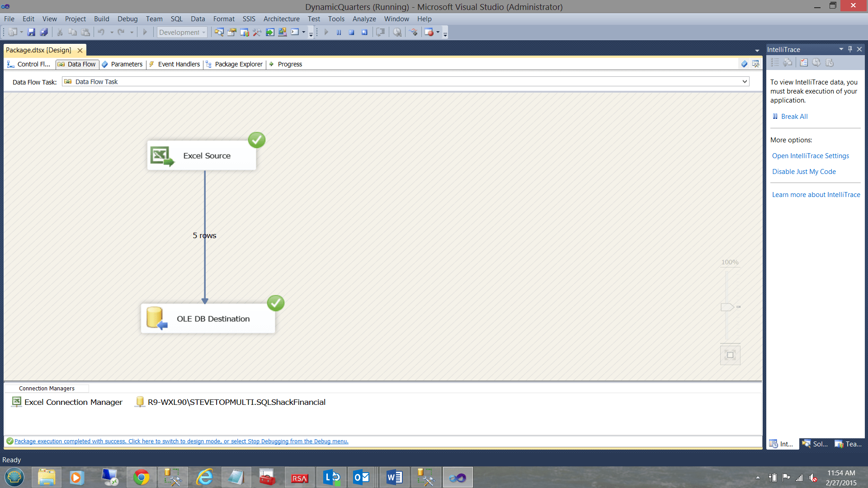This screenshot has width=868, height=488.
Task: Click Open IntelliTrace Settings link
Action: coord(810,155)
